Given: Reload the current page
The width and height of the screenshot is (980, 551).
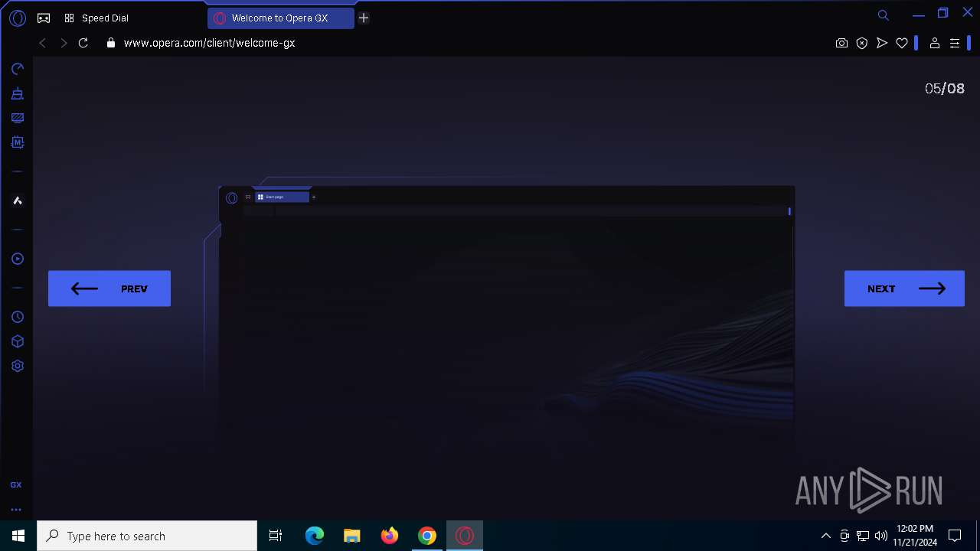Looking at the screenshot, I should point(83,43).
